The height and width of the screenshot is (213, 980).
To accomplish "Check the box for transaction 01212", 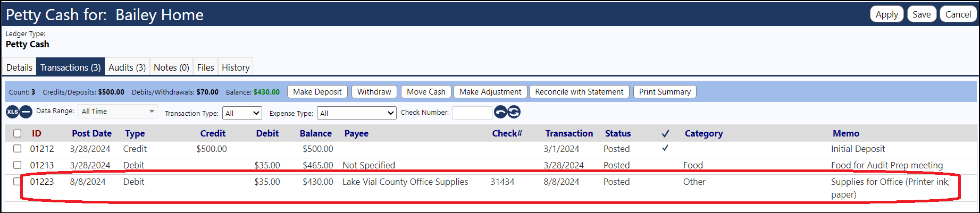I will click(x=17, y=149).
